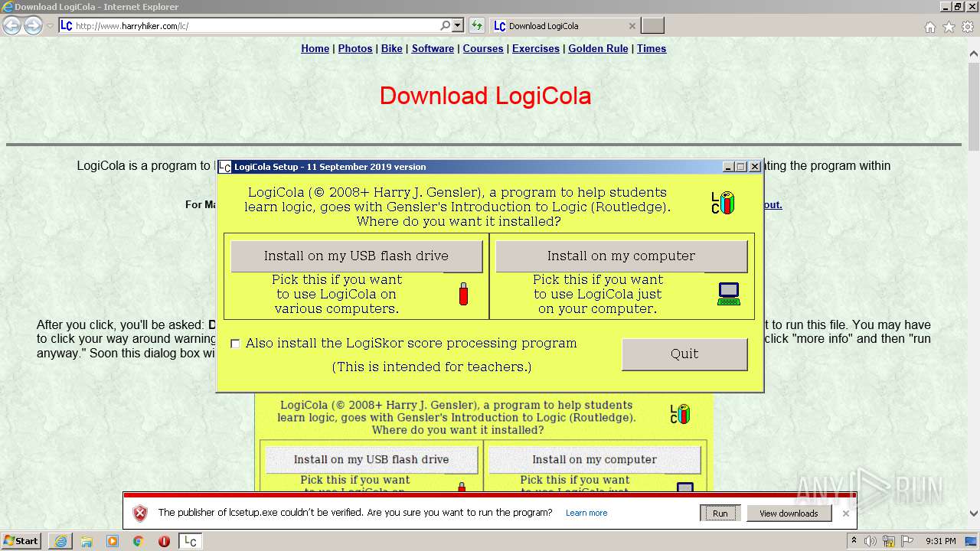Click the LogiCola logo icon in setup dialog
This screenshot has height=551, width=980.
[x=723, y=203]
